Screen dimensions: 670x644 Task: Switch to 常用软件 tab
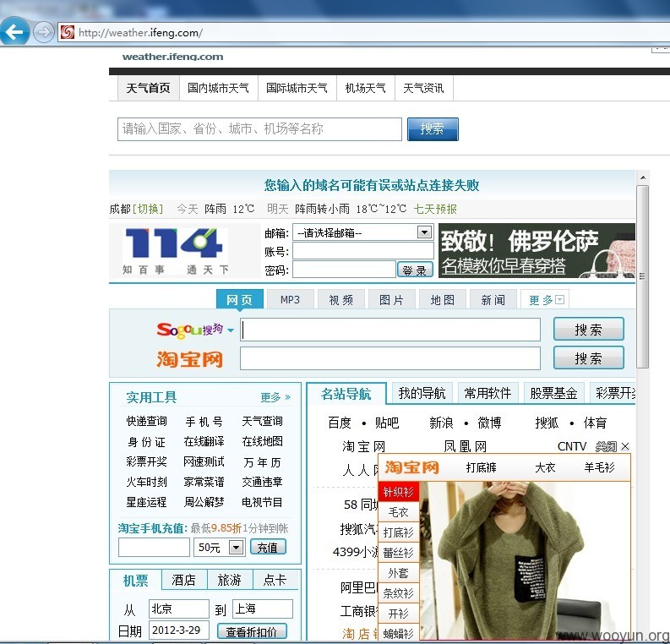pos(488,393)
